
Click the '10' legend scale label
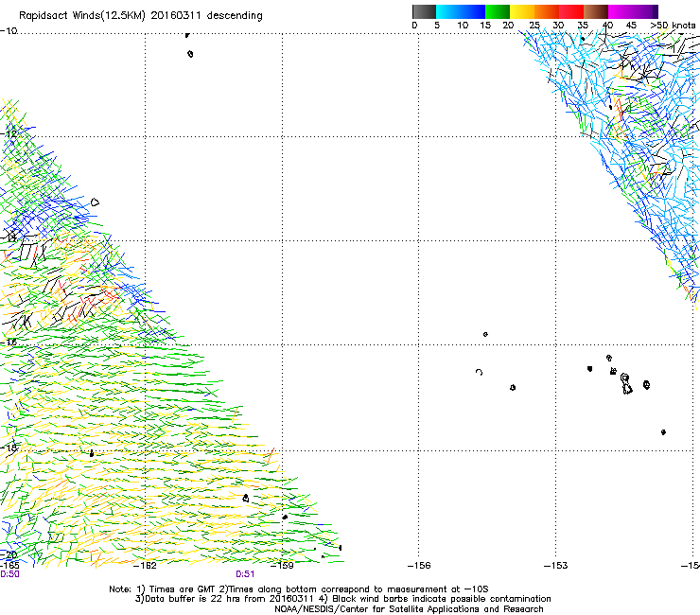(463, 25)
